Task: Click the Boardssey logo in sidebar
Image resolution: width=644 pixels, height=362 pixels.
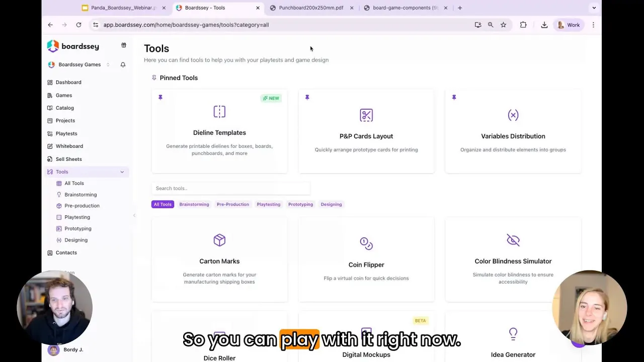Action: click(73, 46)
